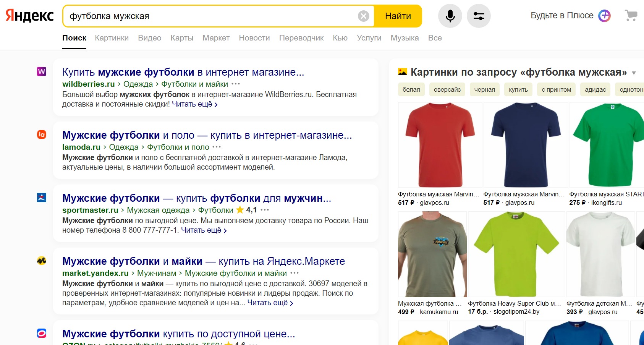
Task: Open the shopping cart icon
Action: [x=631, y=16]
